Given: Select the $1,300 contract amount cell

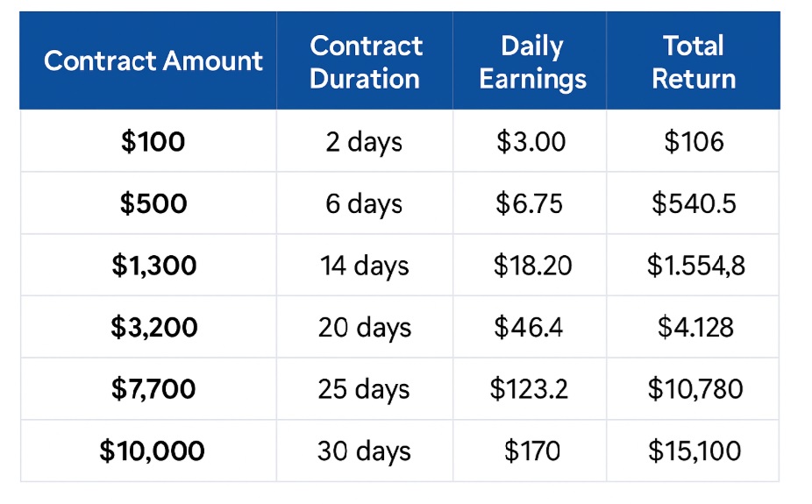Looking at the screenshot, I should pyautogui.click(x=153, y=266).
